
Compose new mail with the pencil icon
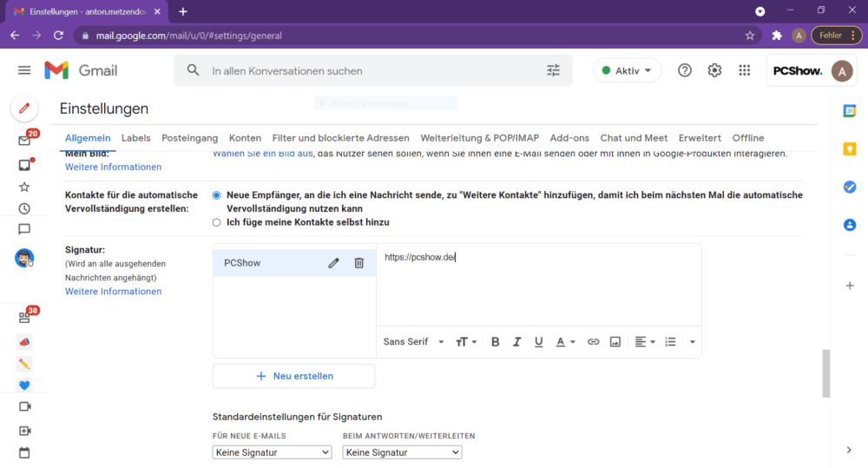pyautogui.click(x=24, y=108)
